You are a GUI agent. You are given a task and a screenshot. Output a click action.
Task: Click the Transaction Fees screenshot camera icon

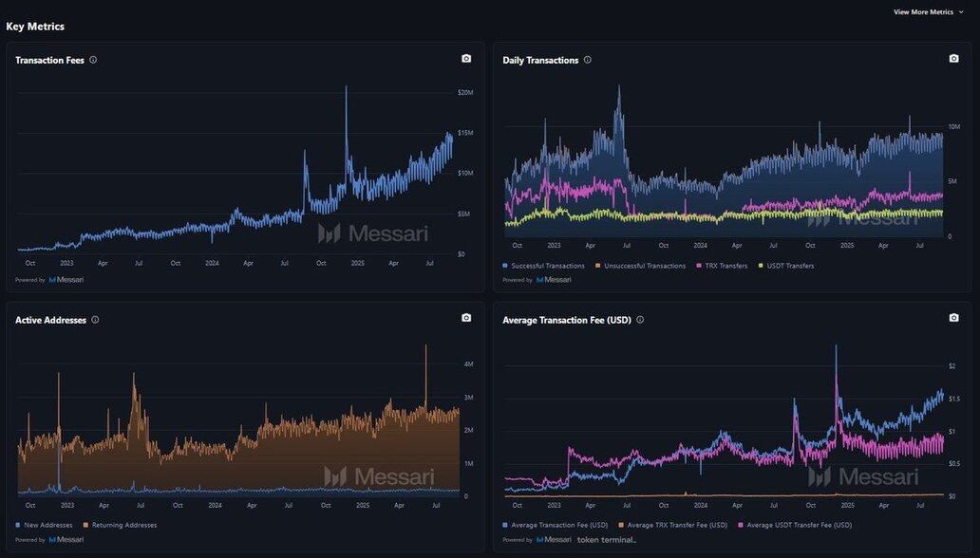(x=466, y=59)
